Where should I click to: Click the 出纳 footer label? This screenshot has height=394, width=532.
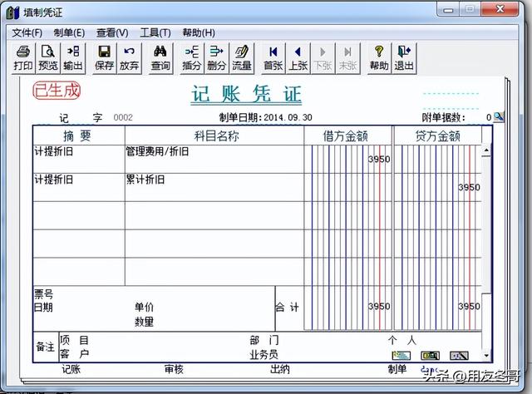pos(280,369)
